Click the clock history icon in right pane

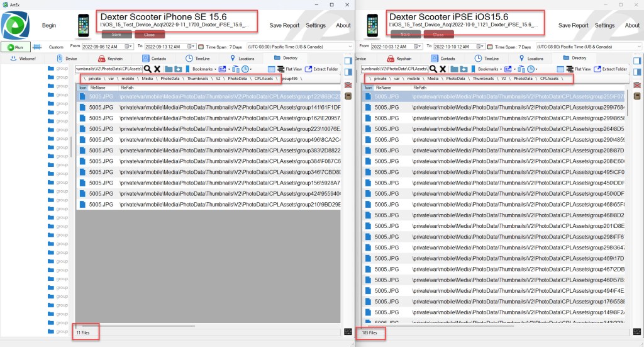tap(531, 69)
